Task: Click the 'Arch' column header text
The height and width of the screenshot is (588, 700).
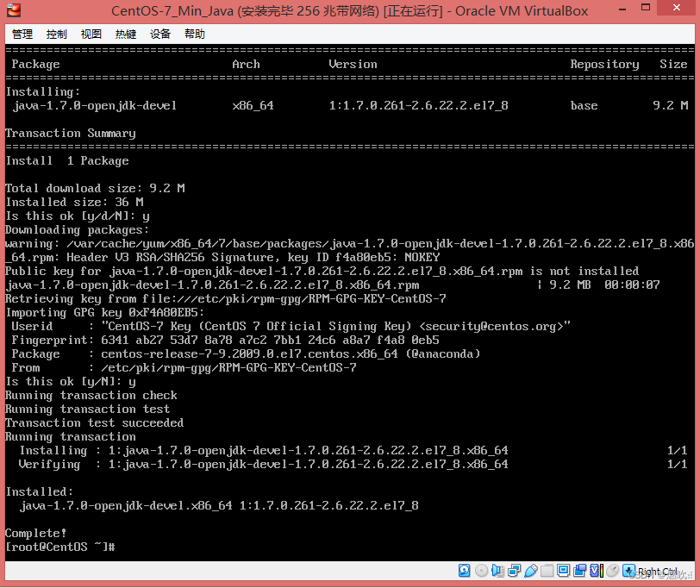Action: coord(246,65)
